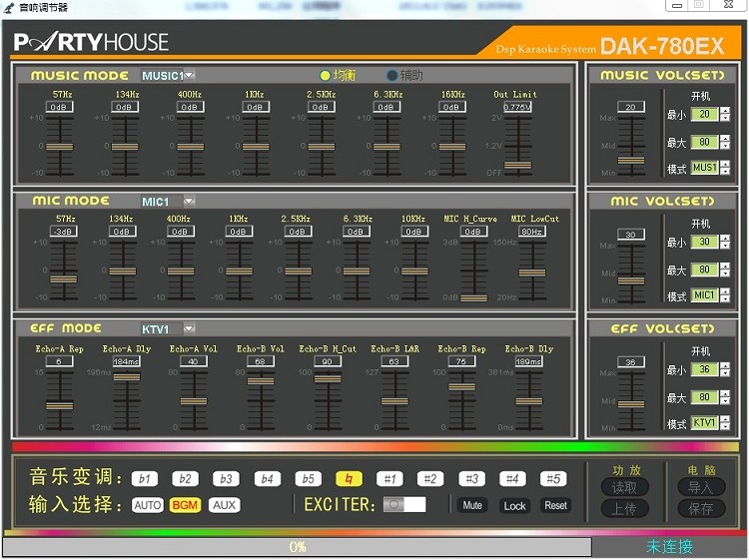Click the effect volume 最大 stepper
Image resolution: width=749 pixels, height=560 pixels.
pyautogui.click(x=725, y=397)
